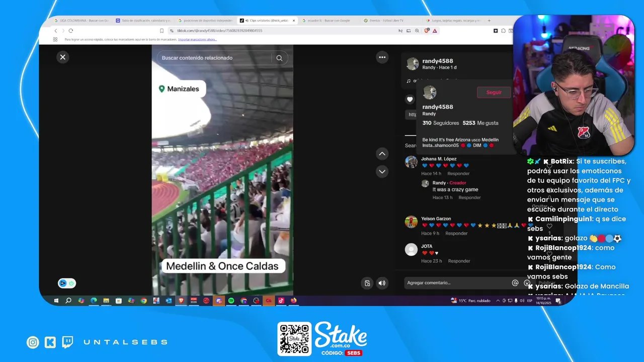Click the 5253 Me gusta count
The image size is (644, 362).
[480, 123]
